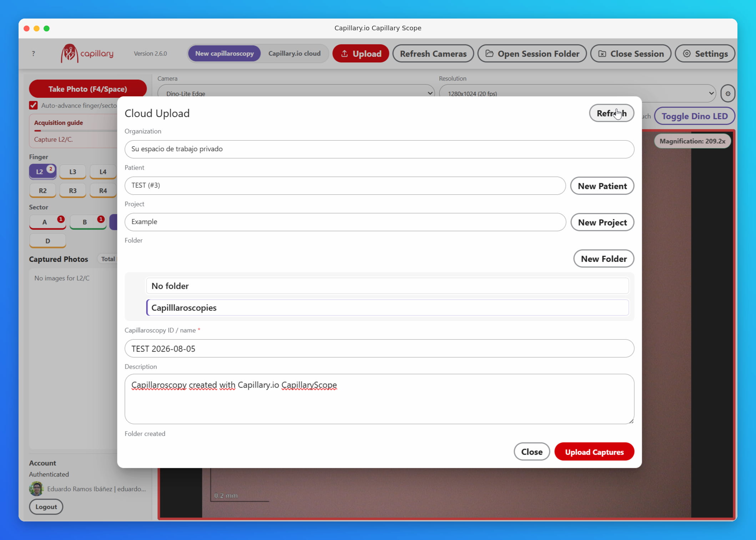Select the No folder entry
This screenshot has width=756, height=540.
tap(387, 286)
